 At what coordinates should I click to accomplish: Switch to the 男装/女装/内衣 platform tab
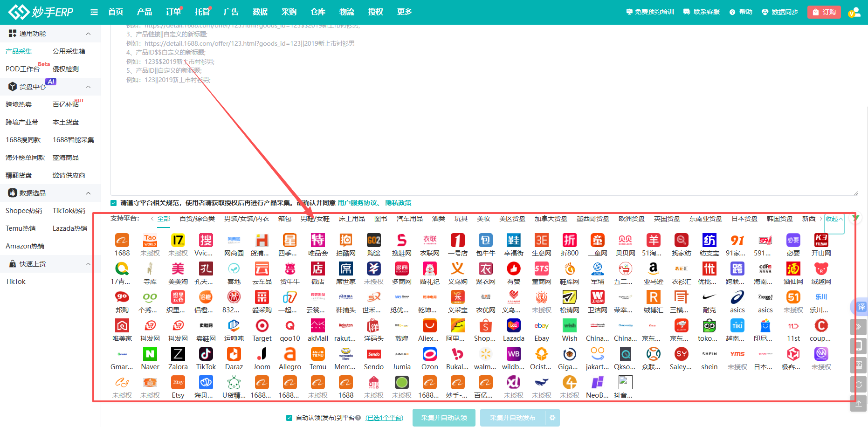(x=246, y=219)
